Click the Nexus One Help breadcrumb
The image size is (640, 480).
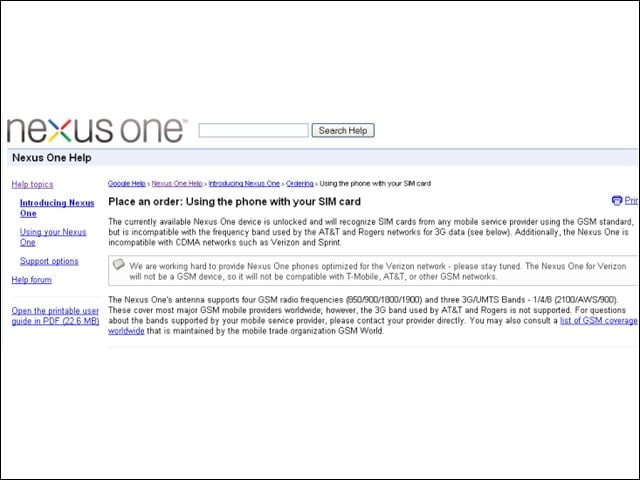(177, 184)
